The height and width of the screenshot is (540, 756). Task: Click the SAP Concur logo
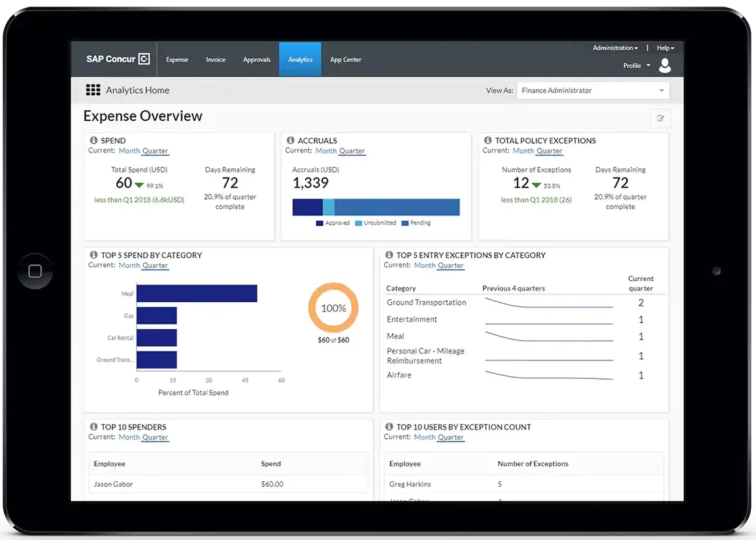click(x=118, y=59)
